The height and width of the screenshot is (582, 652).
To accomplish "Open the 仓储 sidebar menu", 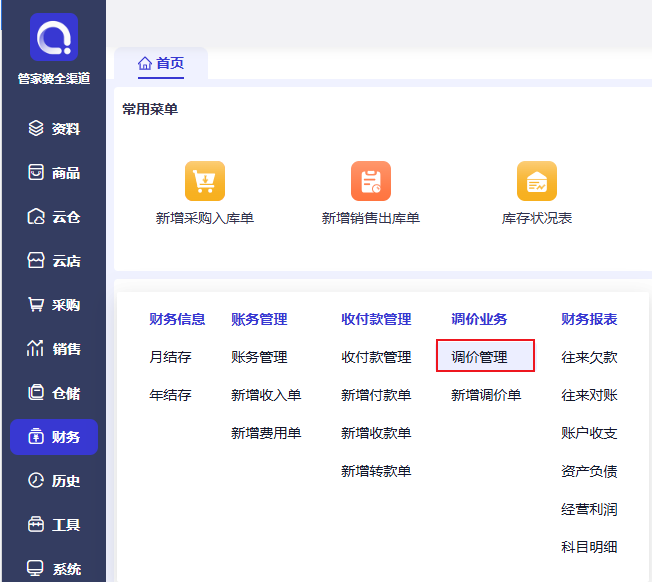I will point(54,393).
